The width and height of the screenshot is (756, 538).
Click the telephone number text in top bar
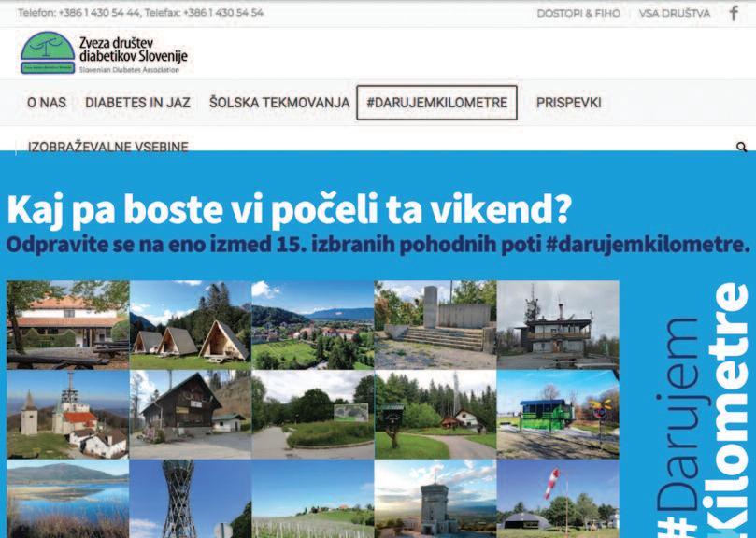(x=141, y=13)
